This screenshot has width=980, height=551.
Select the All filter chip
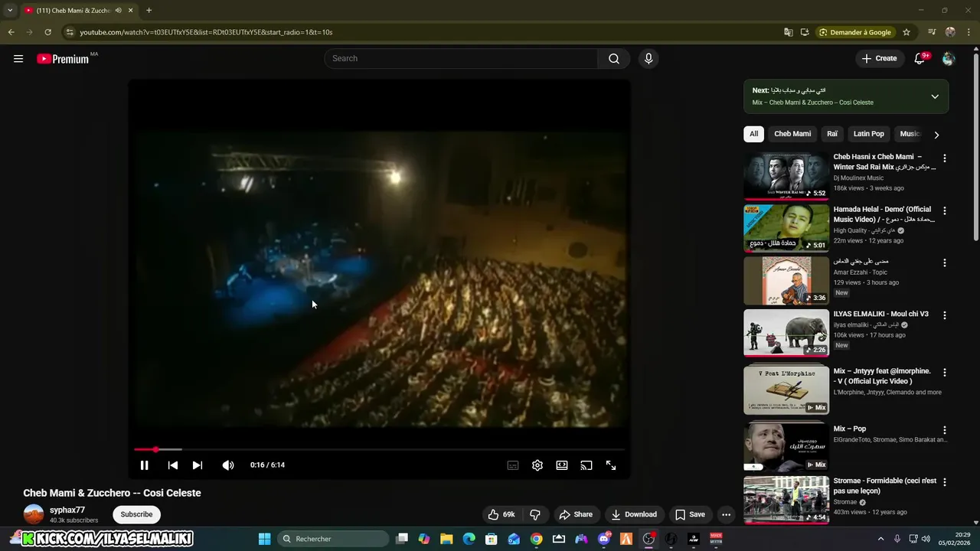[x=753, y=134]
